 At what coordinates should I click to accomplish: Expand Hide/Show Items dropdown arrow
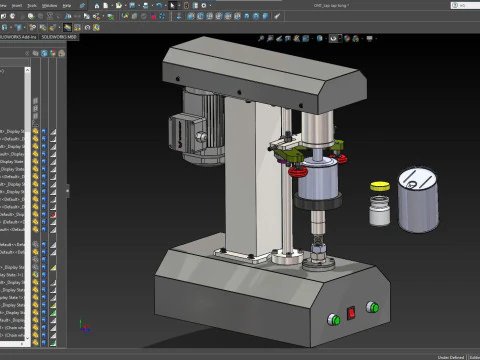pyautogui.click(x=340, y=39)
